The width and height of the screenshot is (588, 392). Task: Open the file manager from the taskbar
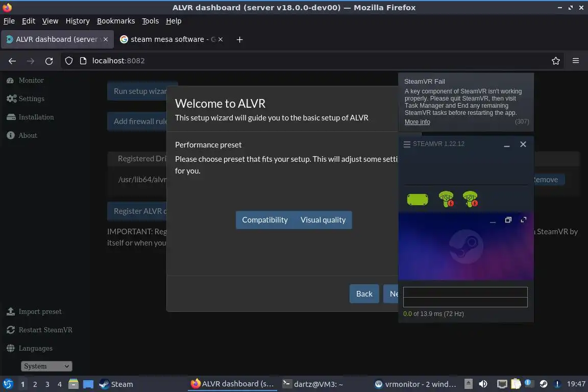73,384
